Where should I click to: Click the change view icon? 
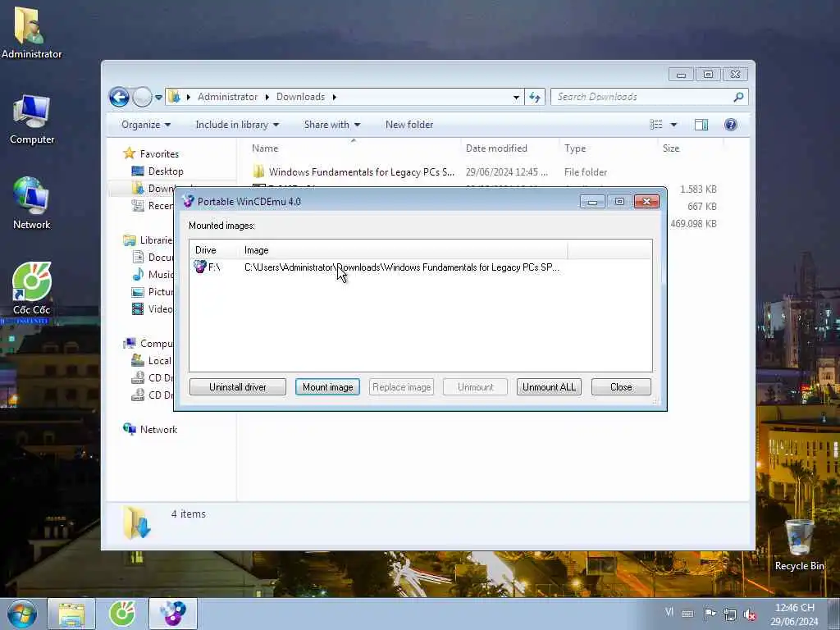(x=655, y=125)
